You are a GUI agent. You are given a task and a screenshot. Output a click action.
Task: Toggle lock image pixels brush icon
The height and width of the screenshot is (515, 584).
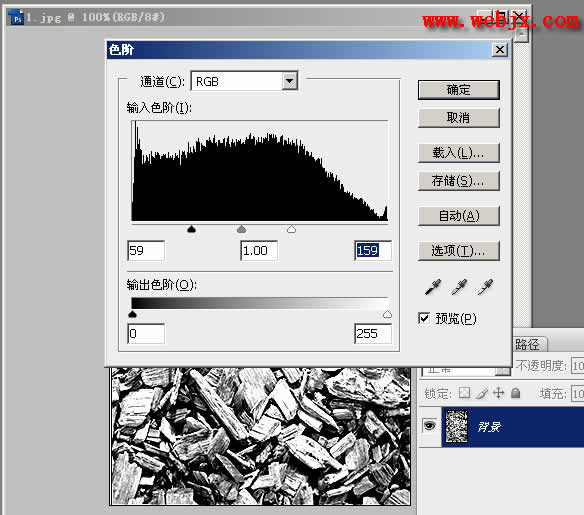482,393
